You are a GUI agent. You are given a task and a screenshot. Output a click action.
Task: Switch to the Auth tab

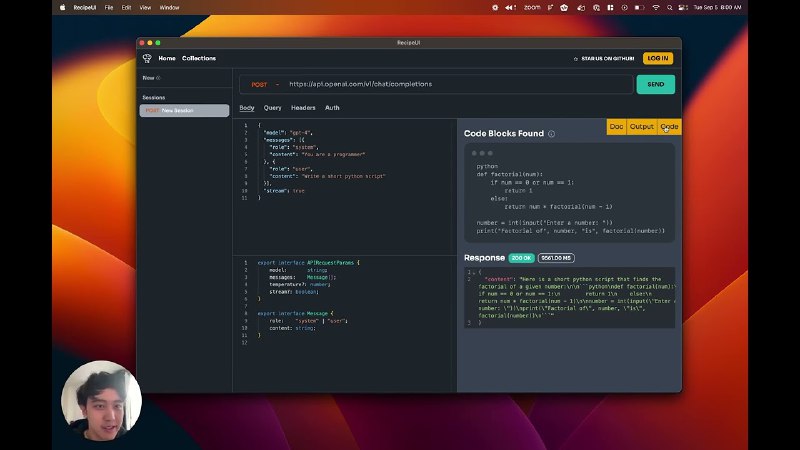pyautogui.click(x=332, y=108)
